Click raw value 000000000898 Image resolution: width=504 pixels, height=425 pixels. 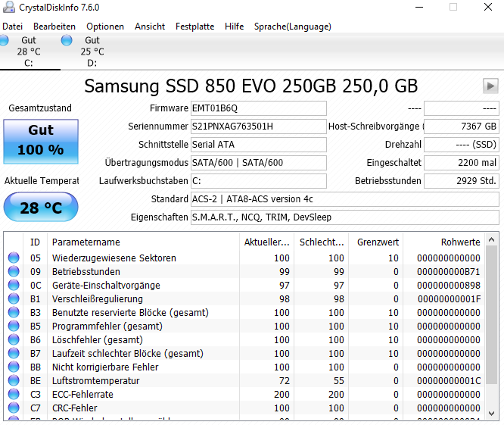click(x=449, y=286)
